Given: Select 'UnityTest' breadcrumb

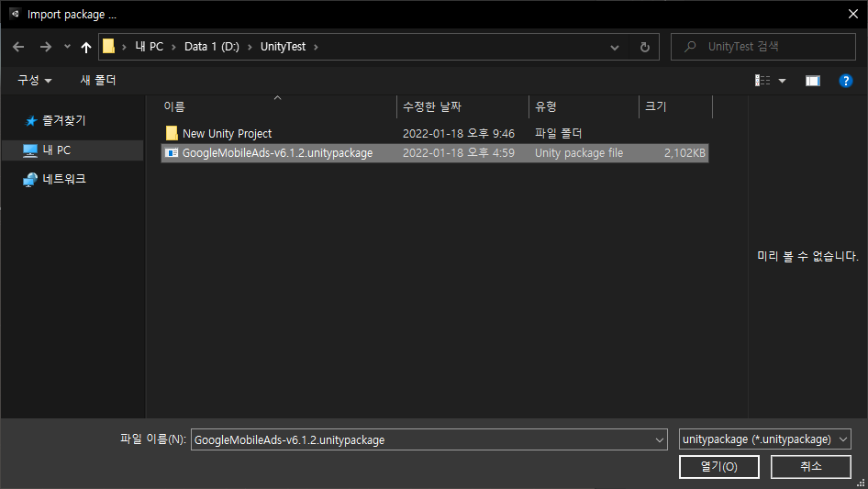Looking at the screenshot, I should [283, 47].
